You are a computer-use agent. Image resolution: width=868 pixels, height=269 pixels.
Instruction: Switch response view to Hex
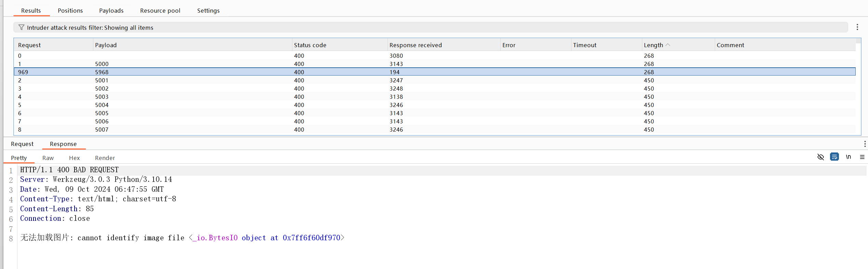click(74, 158)
